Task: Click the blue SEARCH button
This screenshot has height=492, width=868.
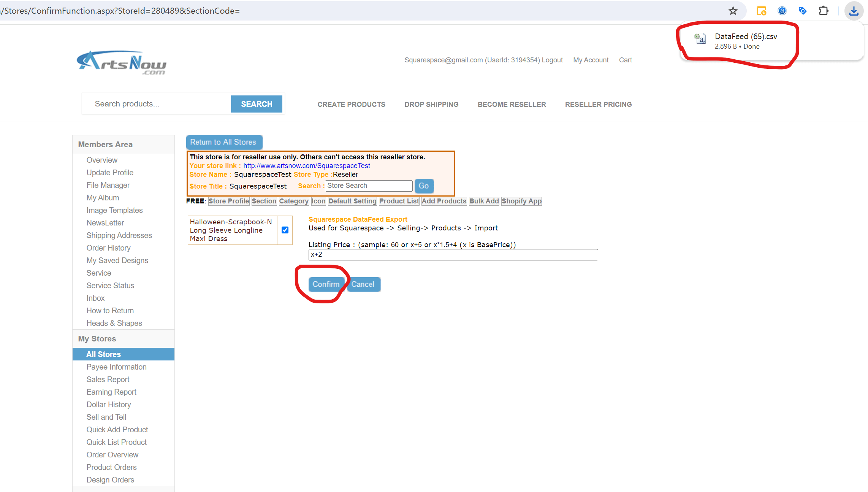Action: click(257, 104)
